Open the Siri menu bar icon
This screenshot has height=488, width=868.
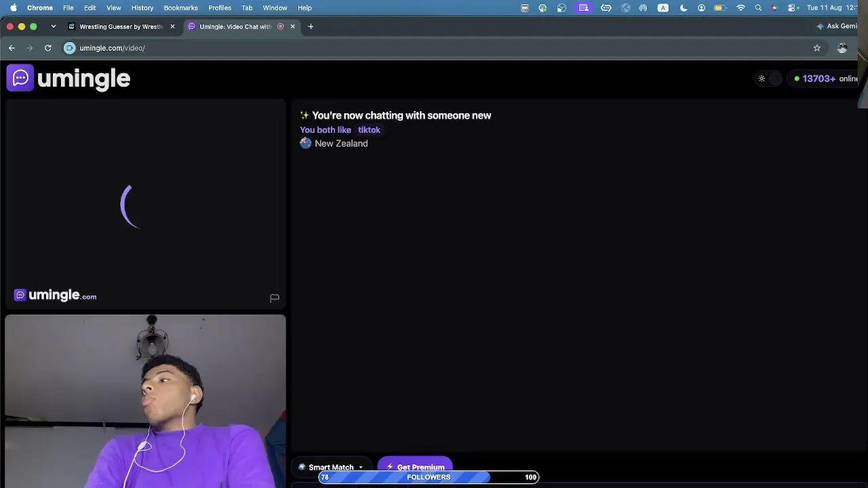pyautogui.click(x=774, y=7)
